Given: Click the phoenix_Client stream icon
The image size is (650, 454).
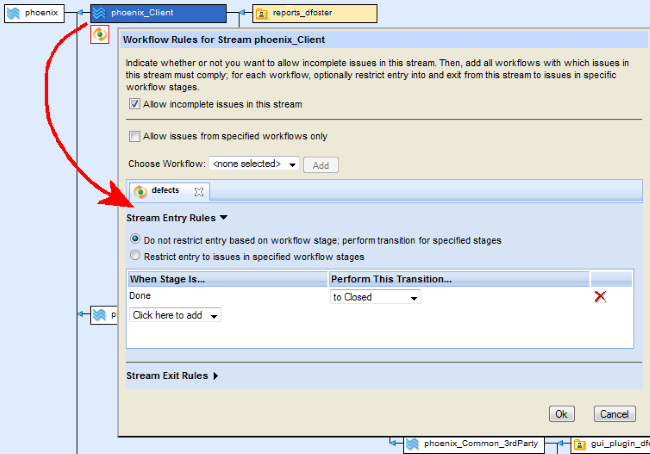Looking at the screenshot, I should point(100,14).
